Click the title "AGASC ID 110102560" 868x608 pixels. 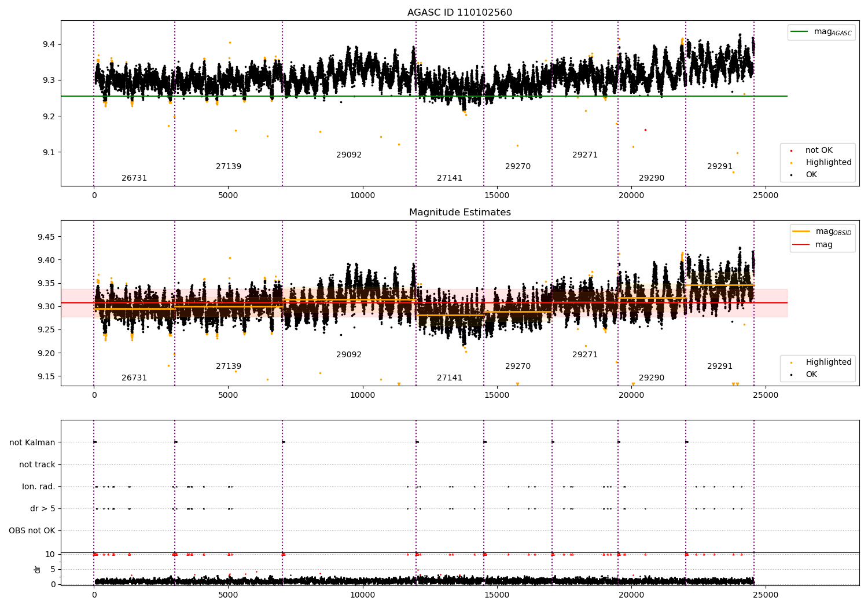pyautogui.click(x=459, y=13)
